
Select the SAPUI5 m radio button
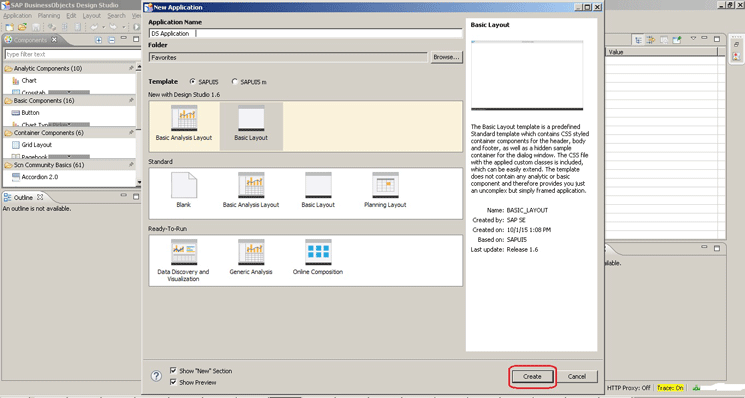click(234, 82)
